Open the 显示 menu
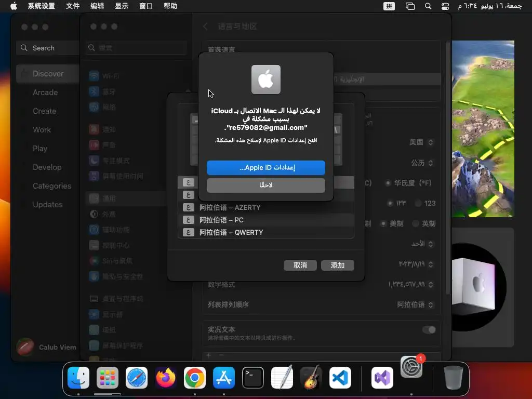 [122, 6]
